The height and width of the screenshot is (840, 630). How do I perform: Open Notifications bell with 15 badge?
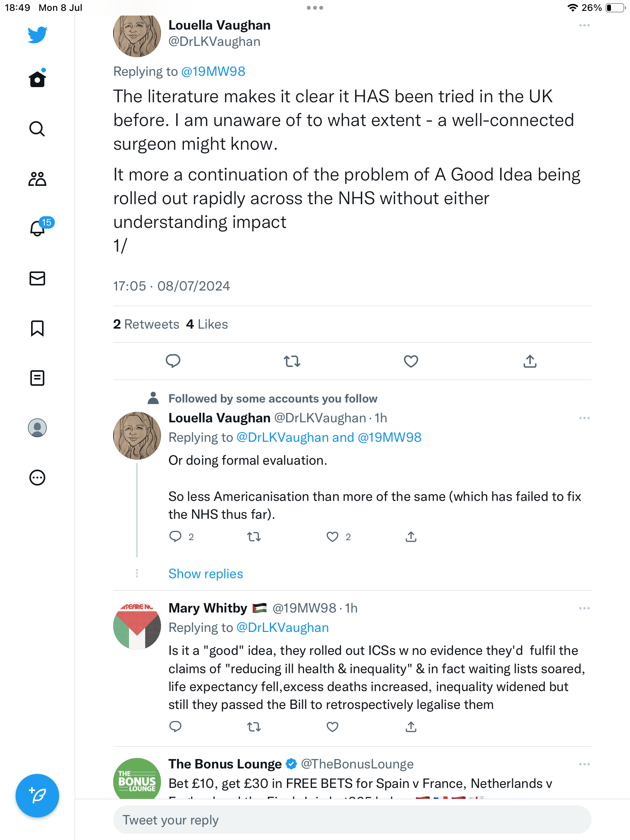click(38, 228)
